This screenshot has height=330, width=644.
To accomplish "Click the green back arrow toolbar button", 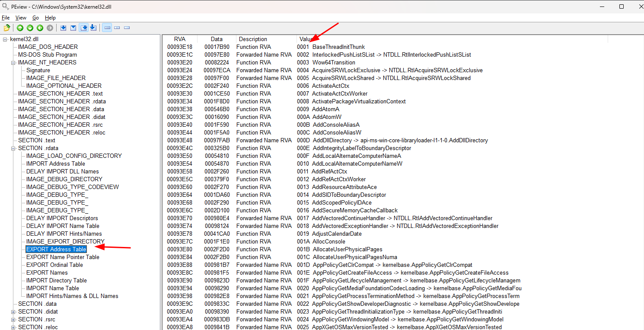I will coord(40,28).
